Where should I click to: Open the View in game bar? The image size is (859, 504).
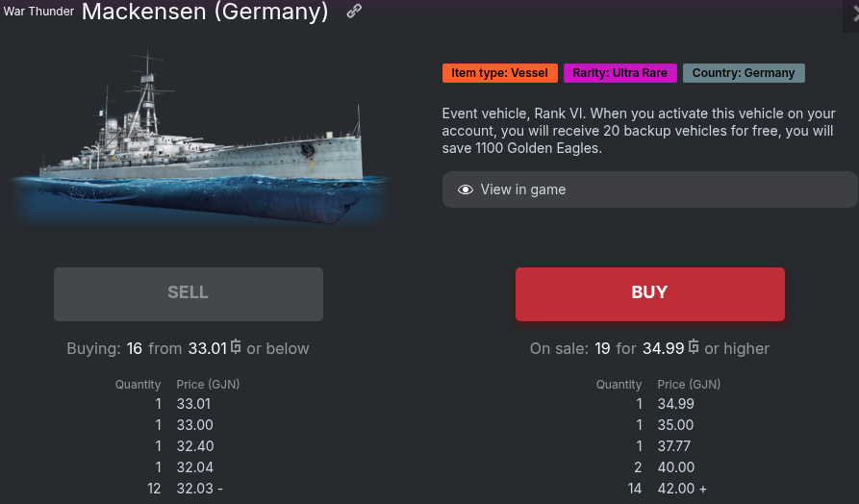[649, 189]
